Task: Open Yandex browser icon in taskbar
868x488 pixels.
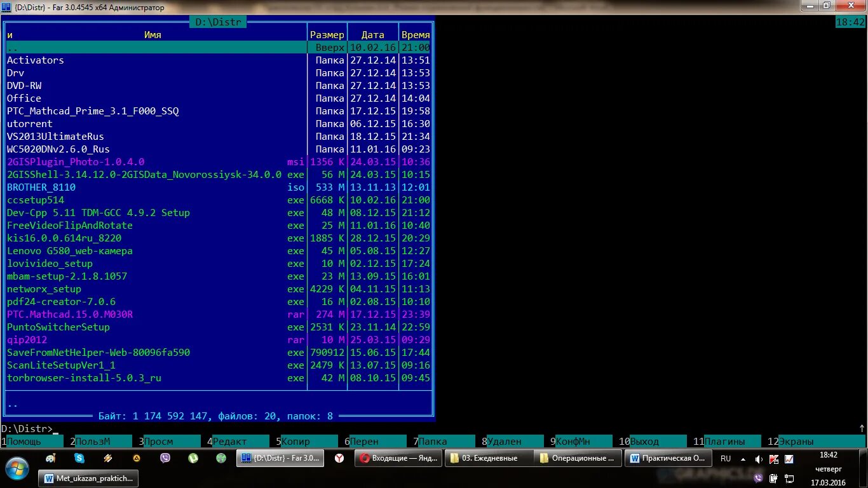Action: 339,457
